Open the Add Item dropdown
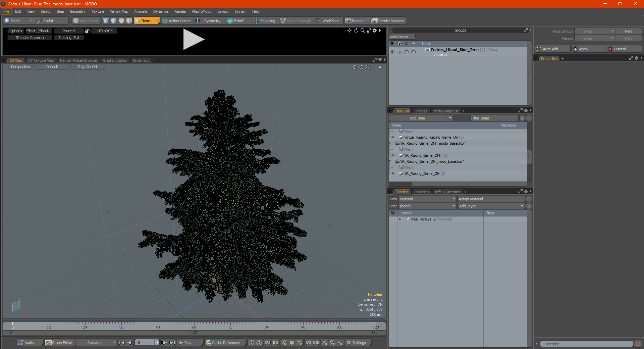The height and width of the screenshot is (349, 644). click(x=421, y=118)
